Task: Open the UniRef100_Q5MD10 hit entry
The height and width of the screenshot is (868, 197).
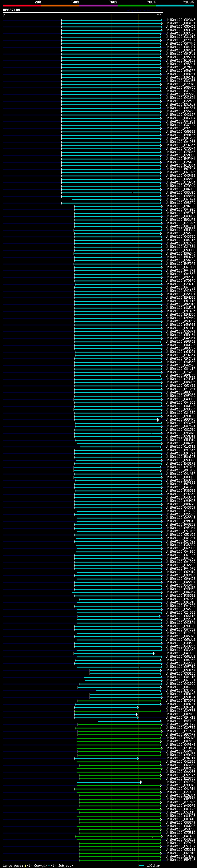Action: point(180,440)
